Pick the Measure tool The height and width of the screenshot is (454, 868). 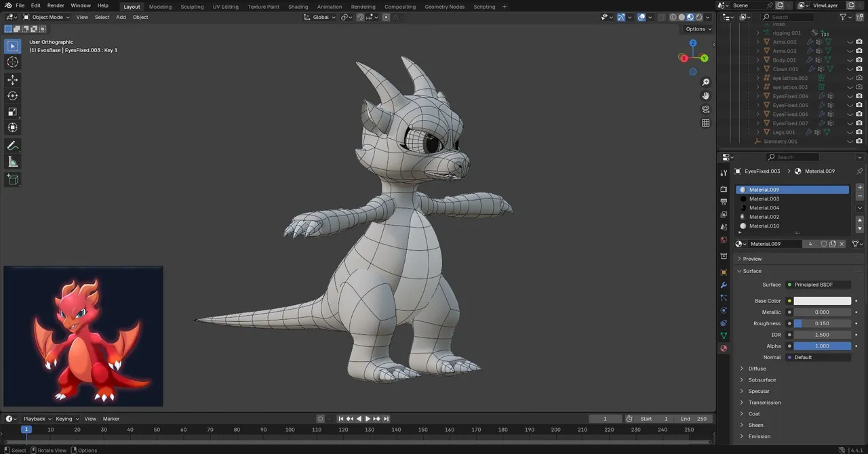coord(12,161)
